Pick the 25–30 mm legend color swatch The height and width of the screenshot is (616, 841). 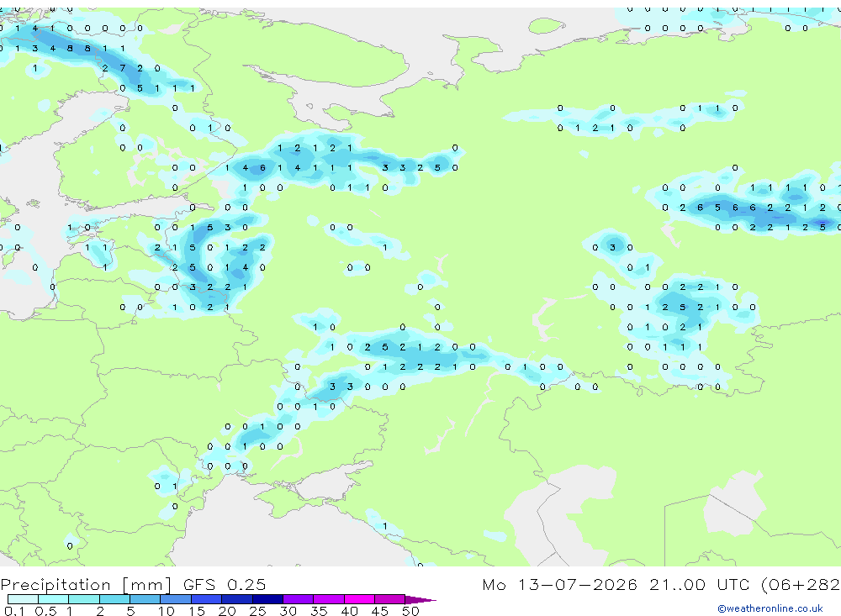(x=267, y=599)
